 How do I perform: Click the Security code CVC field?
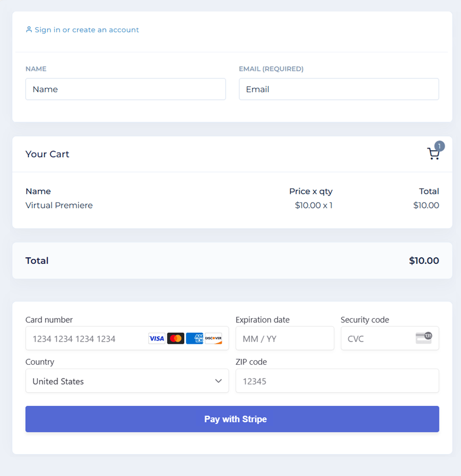[390, 338]
